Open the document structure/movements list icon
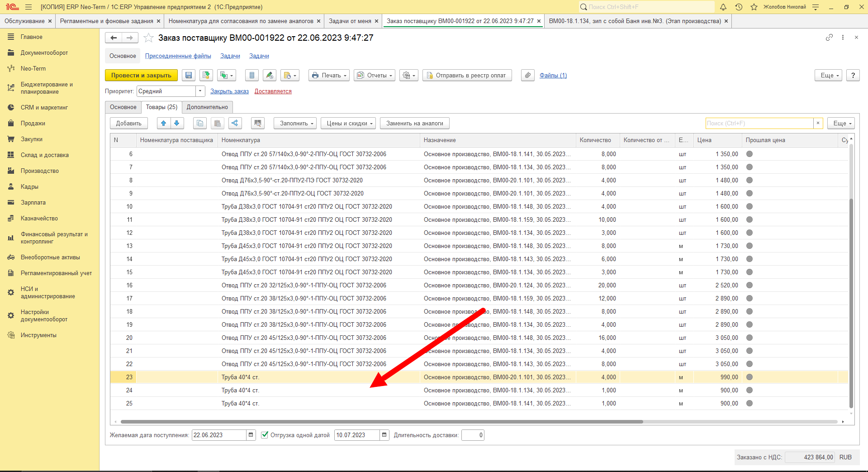The height and width of the screenshot is (472, 868). coord(252,75)
